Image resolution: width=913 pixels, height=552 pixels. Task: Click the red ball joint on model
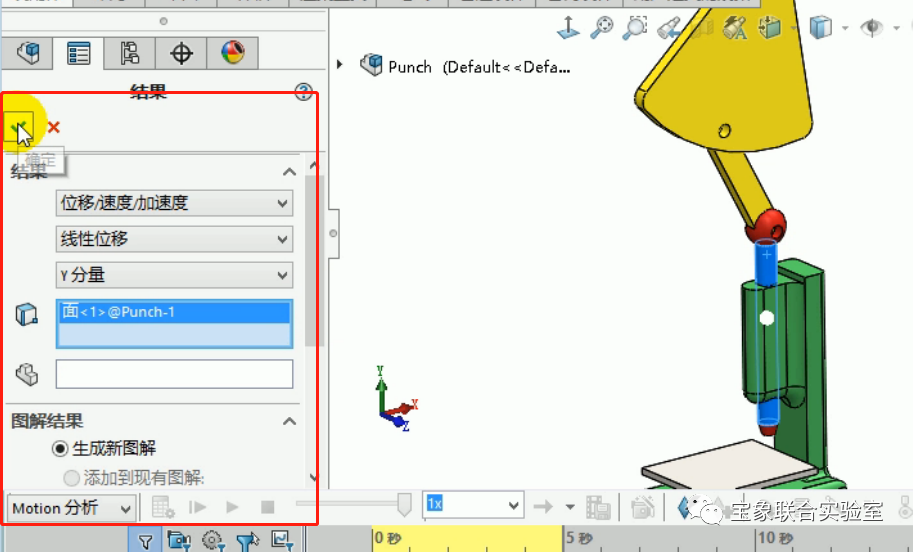(x=766, y=225)
